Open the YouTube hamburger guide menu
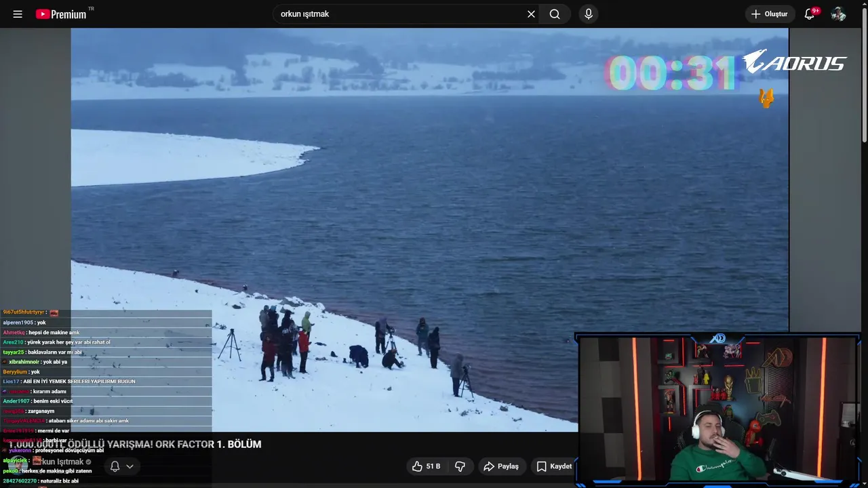The image size is (868, 488). (18, 14)
